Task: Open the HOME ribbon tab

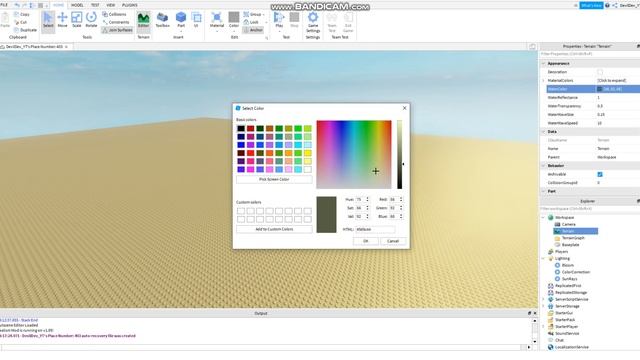Action: tap(58, 5)
